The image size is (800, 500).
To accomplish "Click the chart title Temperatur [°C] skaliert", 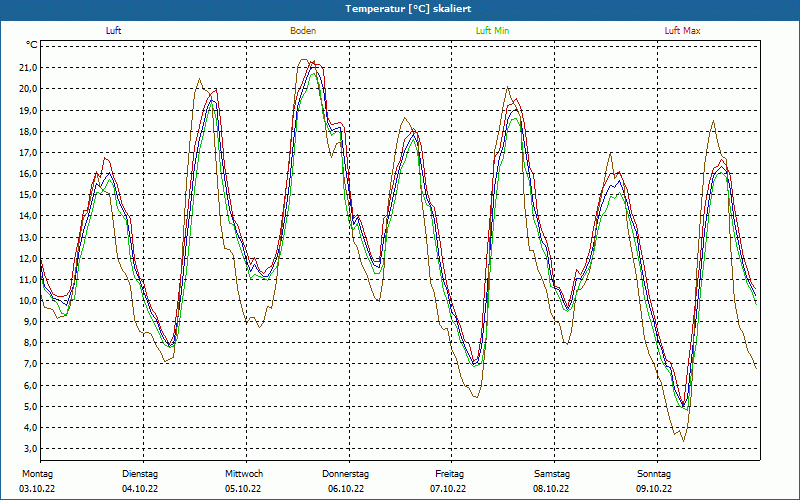I will (x=408, y=9).
